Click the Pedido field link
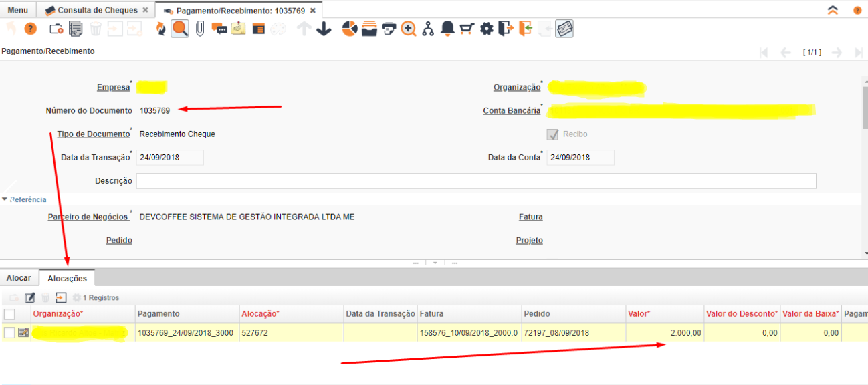This screenshot has height=385, width=868. 119,241
